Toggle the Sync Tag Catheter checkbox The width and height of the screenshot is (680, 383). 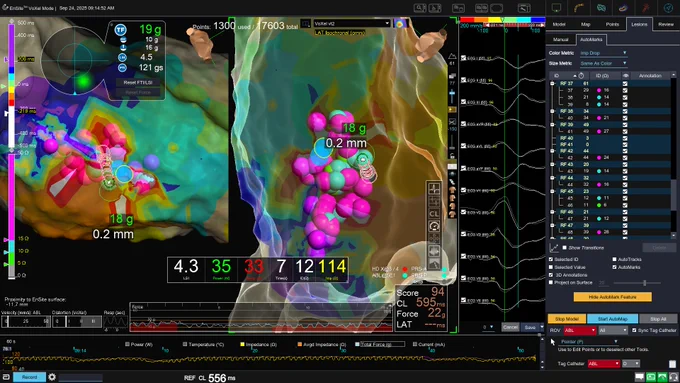coord(634,330)
